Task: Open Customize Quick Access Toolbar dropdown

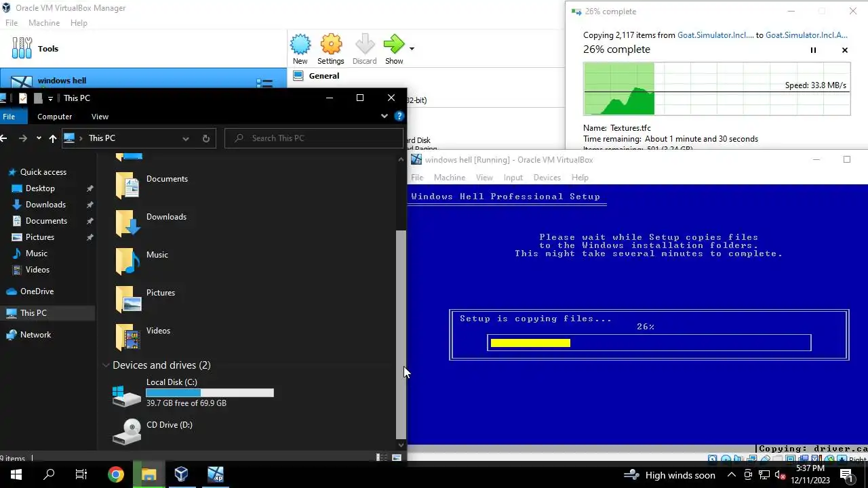Action: (x=50, y=99)
